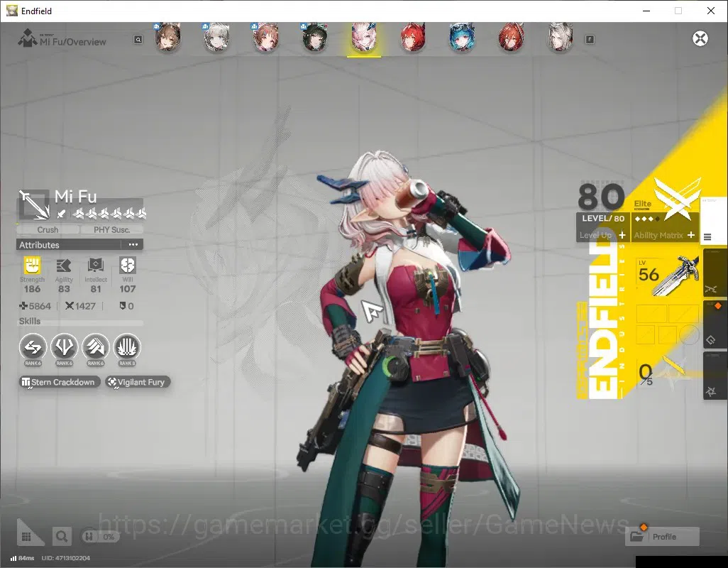This screenshot has width=728, height=568.
Task: Click the HP value 5864
Action: 35,306
